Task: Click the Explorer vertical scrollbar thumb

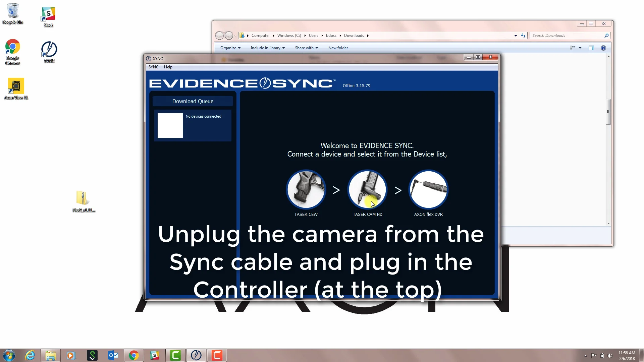Action: (608, 112)
